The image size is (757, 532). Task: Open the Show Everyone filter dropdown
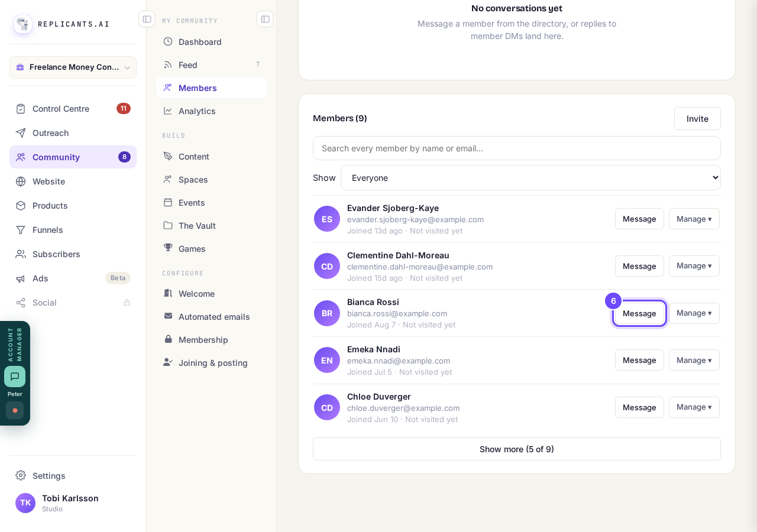(530, 178)
